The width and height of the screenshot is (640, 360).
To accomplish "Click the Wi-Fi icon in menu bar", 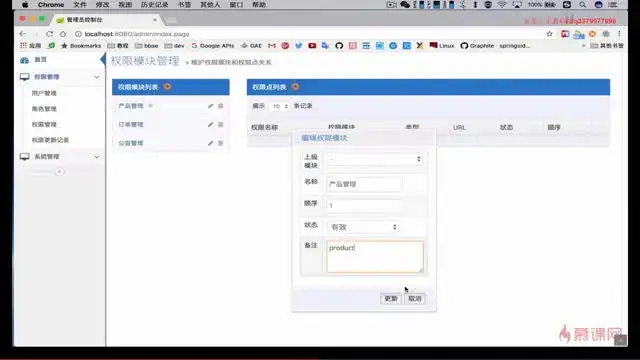I will (x=502, y=5).
